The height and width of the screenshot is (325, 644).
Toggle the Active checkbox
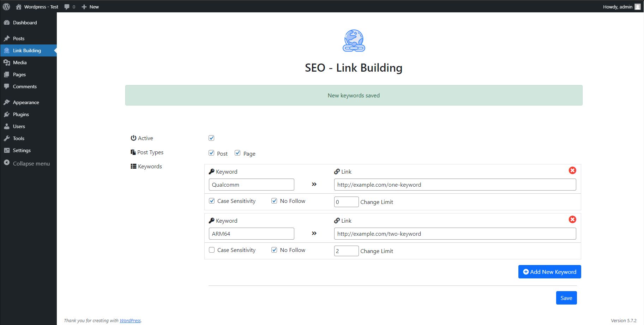pyautogui.click(x=211, y=138)
